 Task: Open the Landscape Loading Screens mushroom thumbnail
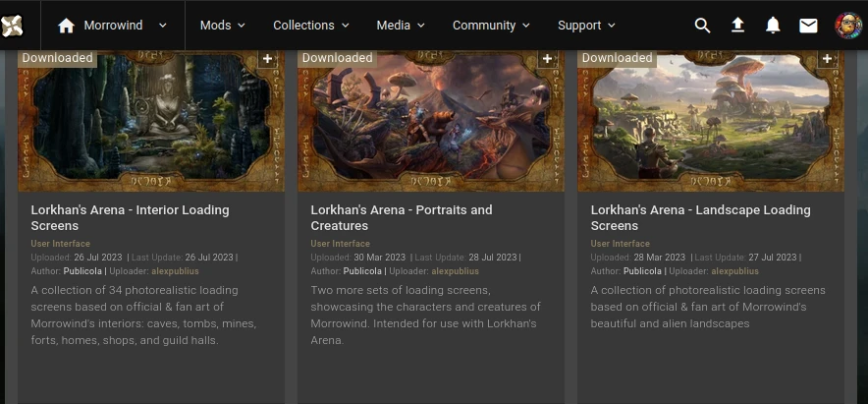pos(711,121)
